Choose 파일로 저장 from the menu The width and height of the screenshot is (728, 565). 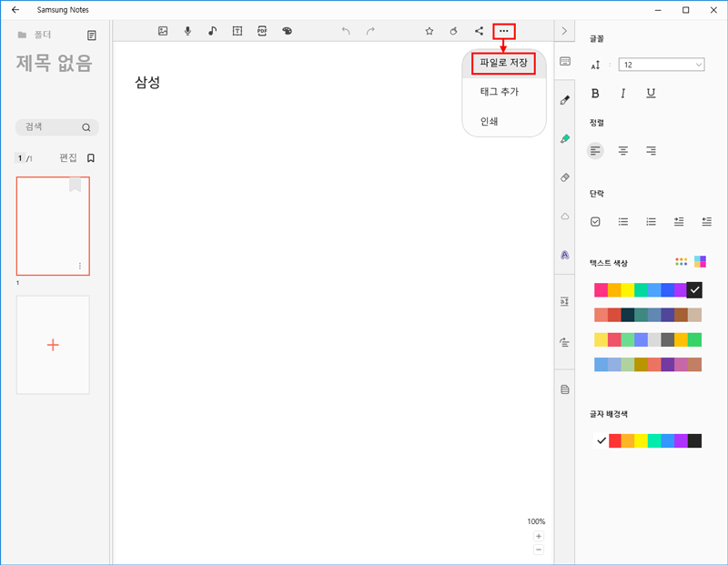click(503, 63)
